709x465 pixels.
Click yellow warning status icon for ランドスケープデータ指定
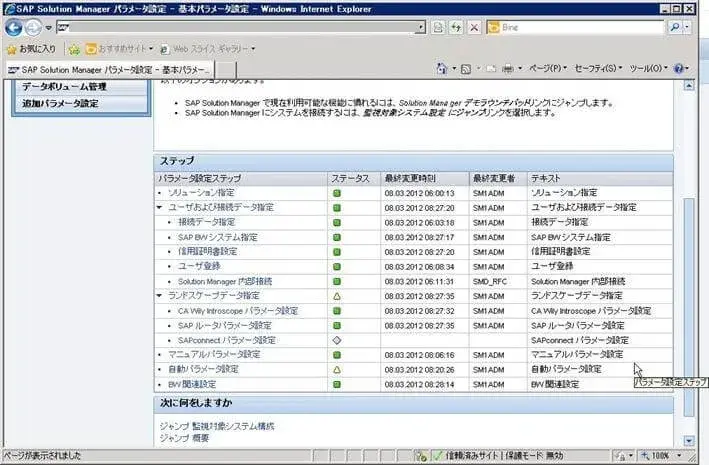337,296
